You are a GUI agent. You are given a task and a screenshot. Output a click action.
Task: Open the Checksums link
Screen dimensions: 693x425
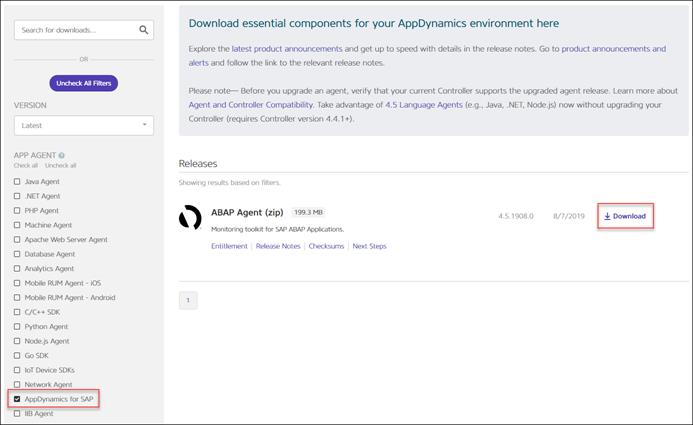pyautogui.click(x=326, y=246)
